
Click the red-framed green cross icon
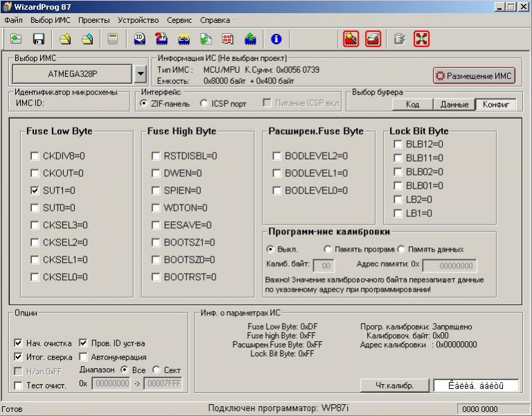pyautogui.click(x=421, y=40)
